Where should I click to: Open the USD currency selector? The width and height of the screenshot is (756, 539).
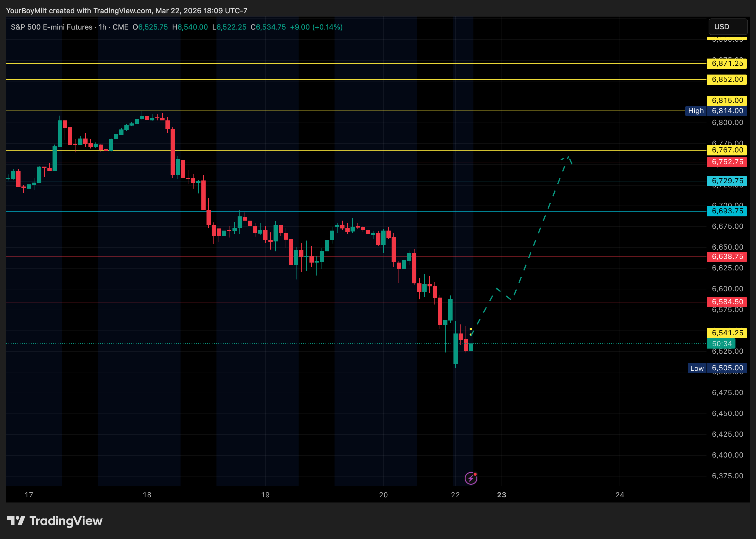click(727, 27)
